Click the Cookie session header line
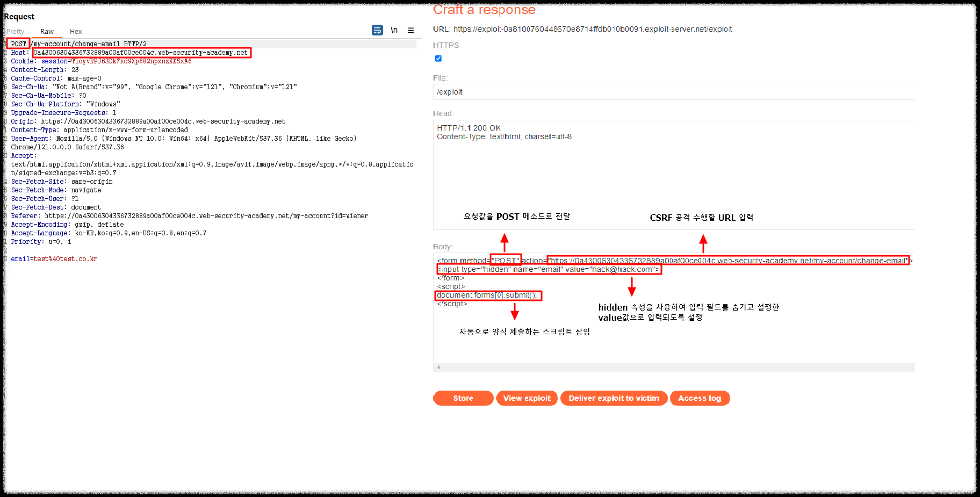Screen dimensions: 980x497 (x=101, y=61)
